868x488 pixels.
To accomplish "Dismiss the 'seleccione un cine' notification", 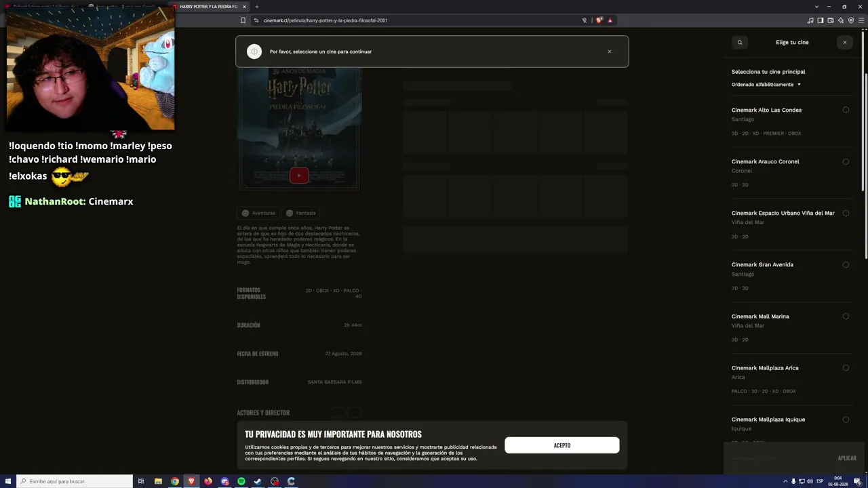I will tap(609, 52).
